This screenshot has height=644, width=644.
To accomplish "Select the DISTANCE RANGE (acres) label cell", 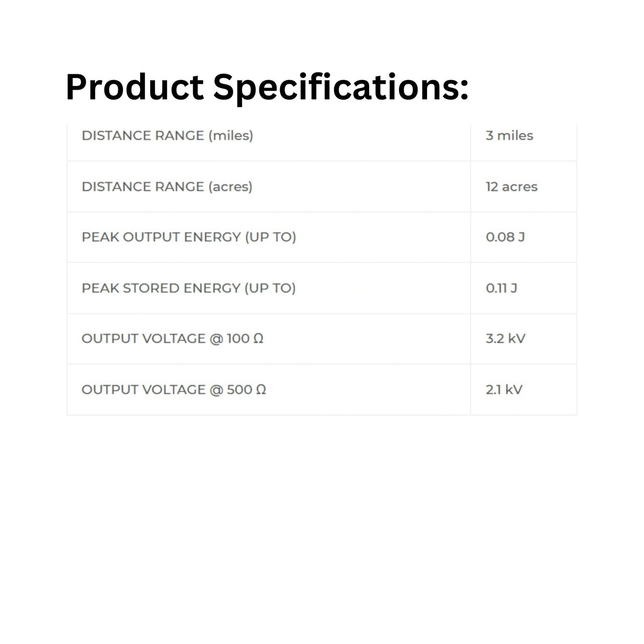I will (x=167, y=187).
